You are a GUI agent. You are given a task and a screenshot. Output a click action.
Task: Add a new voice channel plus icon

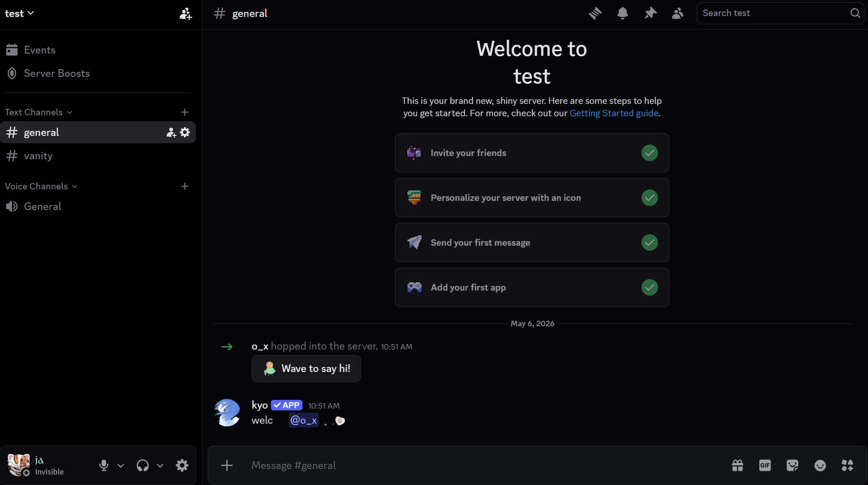click(x=185, y=186)
